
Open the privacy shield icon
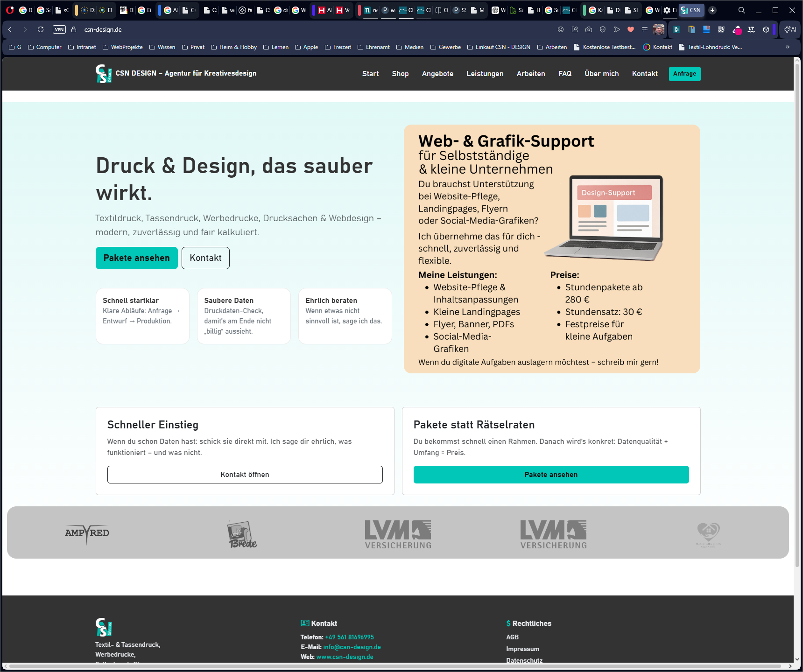pyautogui.click(x=603, y=29)
